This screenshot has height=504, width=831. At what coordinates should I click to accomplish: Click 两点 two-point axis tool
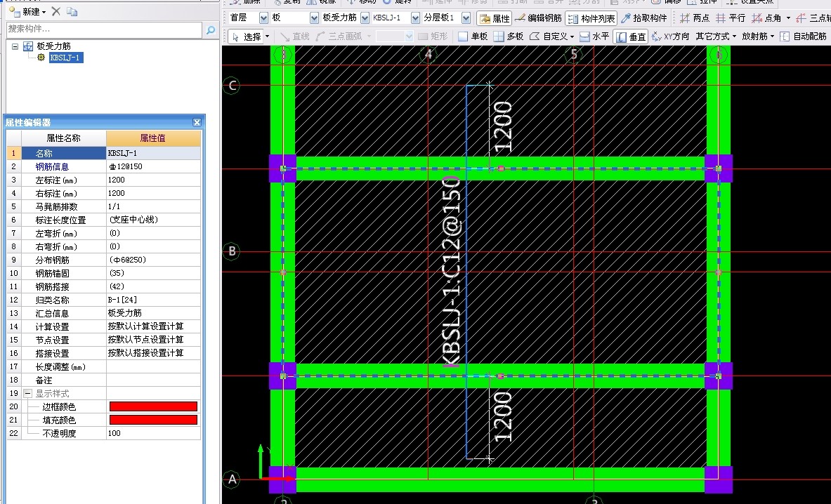(x=694, y=18)
